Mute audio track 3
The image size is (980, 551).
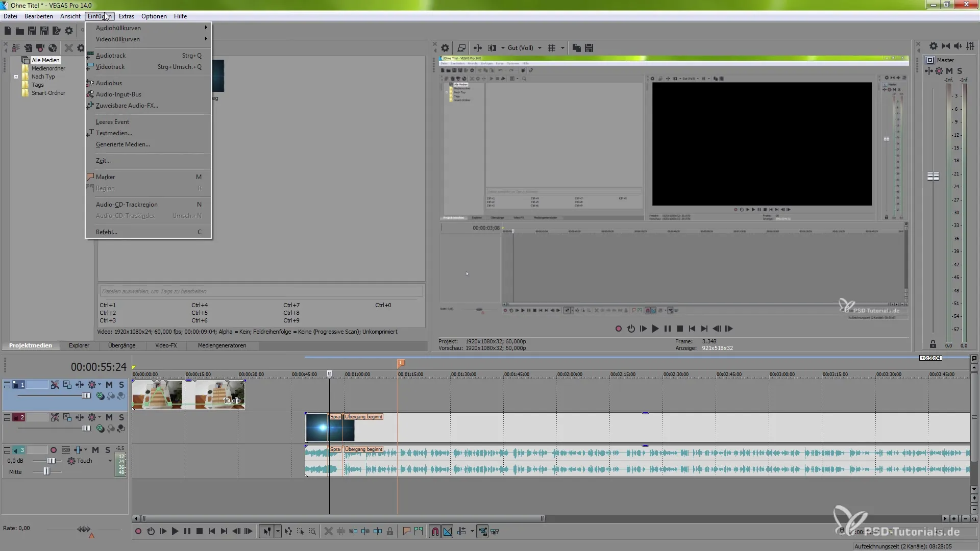pyautogui.click(x=95, y=450)
